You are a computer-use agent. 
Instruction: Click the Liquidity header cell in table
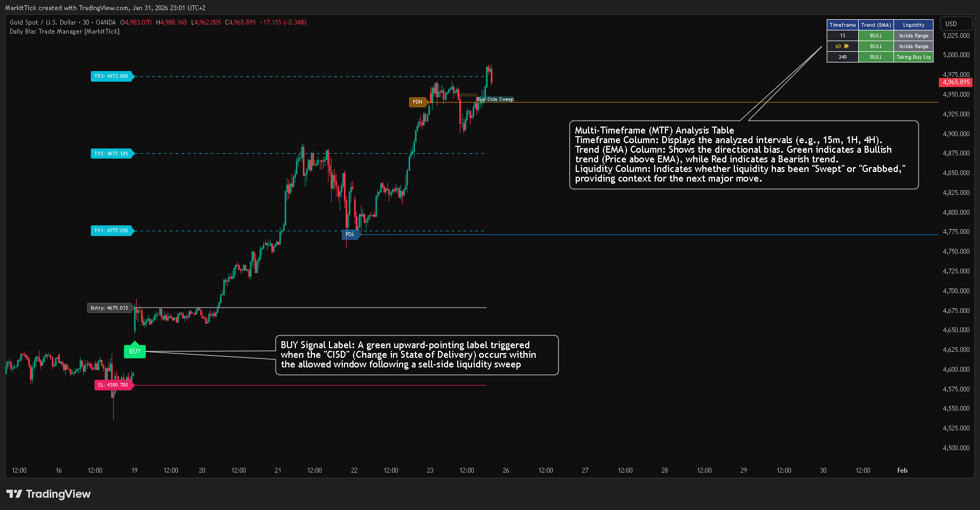pyautogui.click(x=914, y=25)
